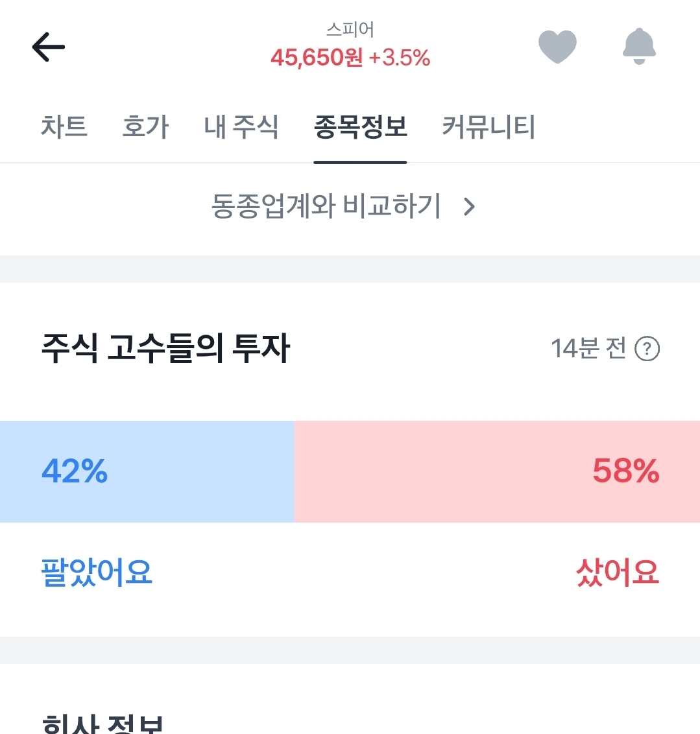The width and height of the screenshot is (700, 734).
Task: Open the 호가 tab
Action: 145,126
